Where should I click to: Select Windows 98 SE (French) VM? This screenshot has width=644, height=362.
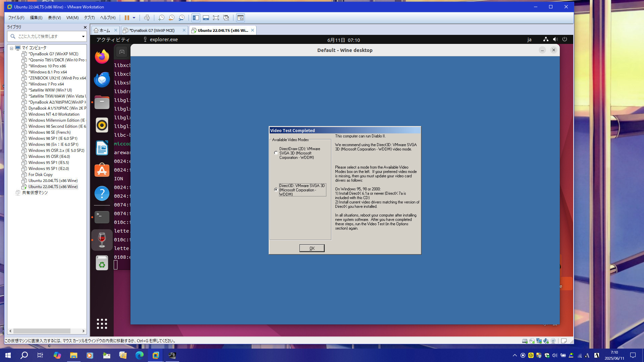pos(49,132)
